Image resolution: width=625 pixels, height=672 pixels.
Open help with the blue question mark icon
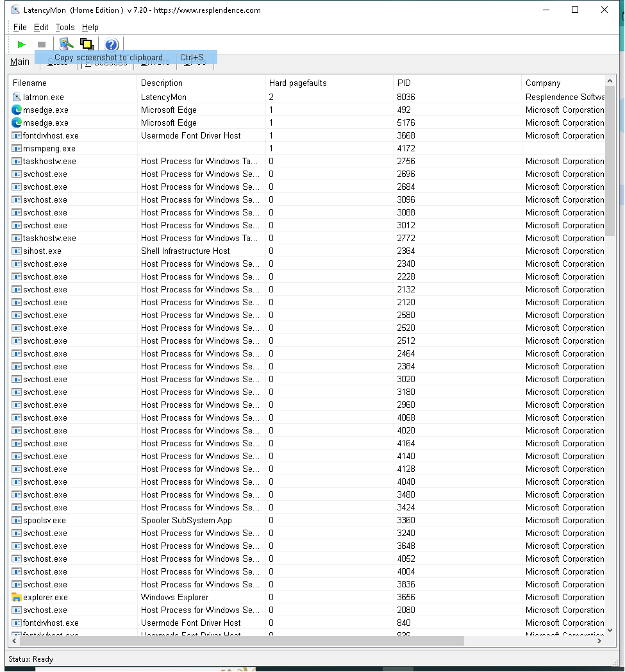pyautogui.click(x=112, y=44)
